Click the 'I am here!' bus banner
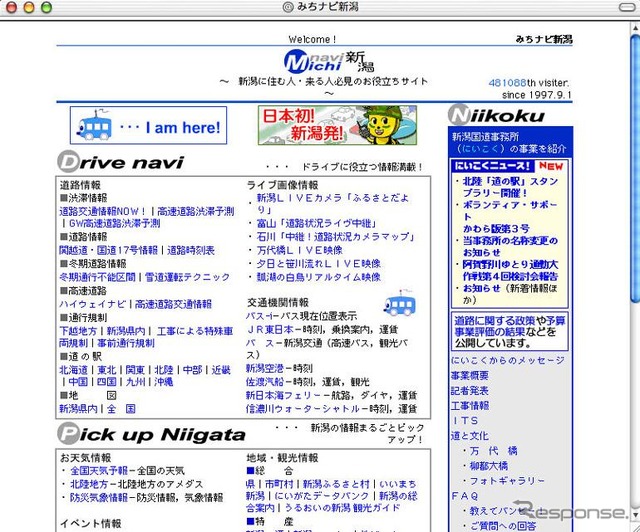 pos(148,125)
